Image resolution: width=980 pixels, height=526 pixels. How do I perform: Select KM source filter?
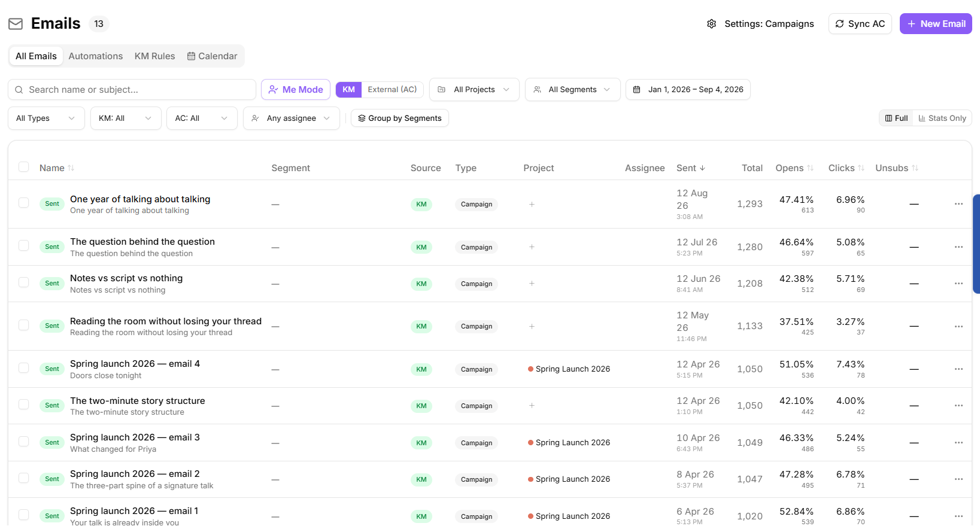pos(348,90)
